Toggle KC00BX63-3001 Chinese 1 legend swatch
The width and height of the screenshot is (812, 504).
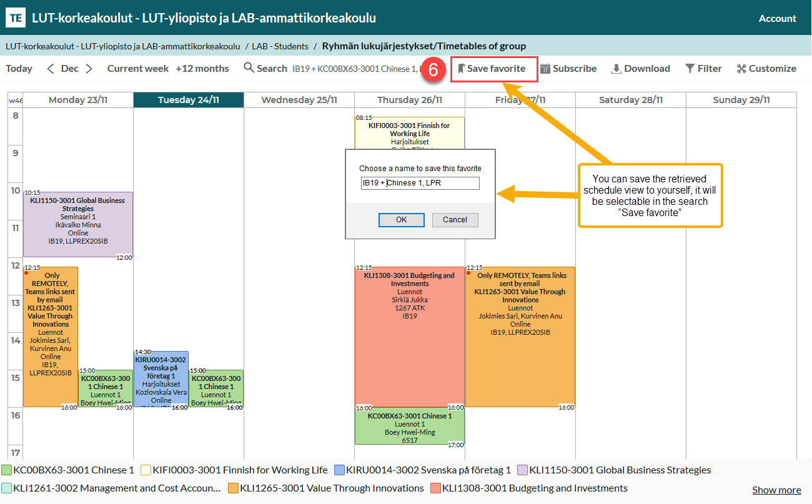click(7, 470)
